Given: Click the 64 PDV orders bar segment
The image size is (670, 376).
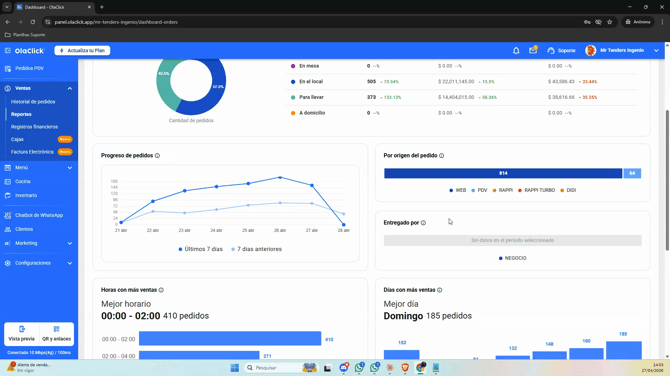Looking at the screenshot, I should tap(632, 173).
